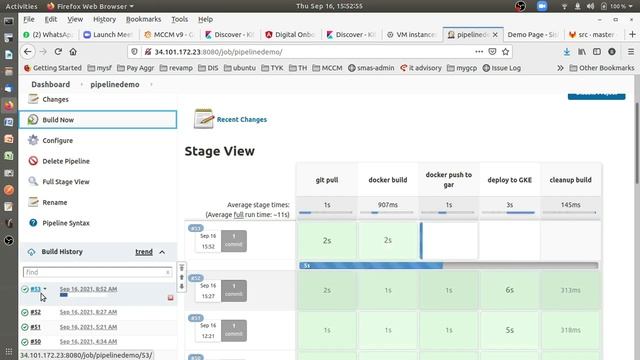
Task: Open the Edit menu
Action: pyautogui.click(x=51, y=19)
